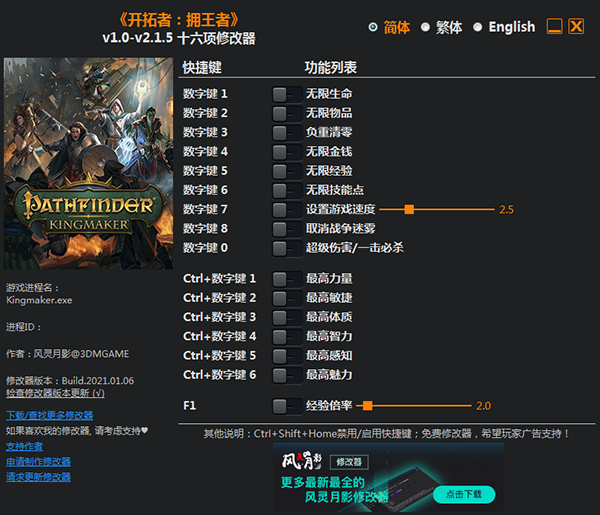Image resolution: width=600 pixels, height=515 pixels.
Task: Click the Kingmaker.exe process name
Action: coord(39,300)
